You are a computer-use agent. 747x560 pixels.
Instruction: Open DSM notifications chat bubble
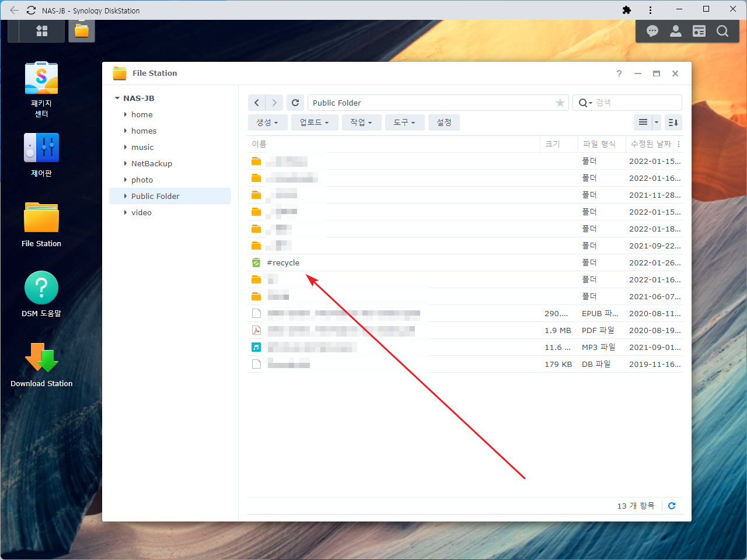[x=652, y=32]
